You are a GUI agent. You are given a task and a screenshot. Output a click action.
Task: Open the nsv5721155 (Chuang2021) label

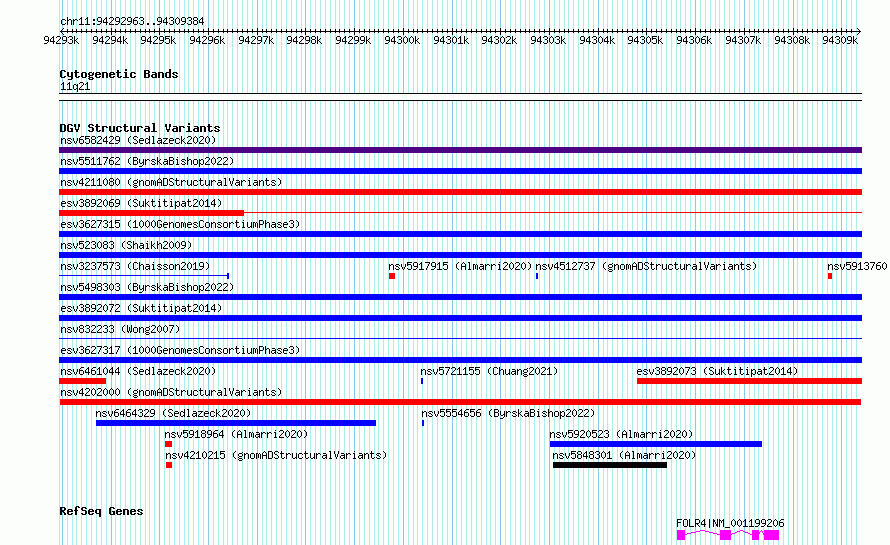pyautogui.click(x=489, y=371)
